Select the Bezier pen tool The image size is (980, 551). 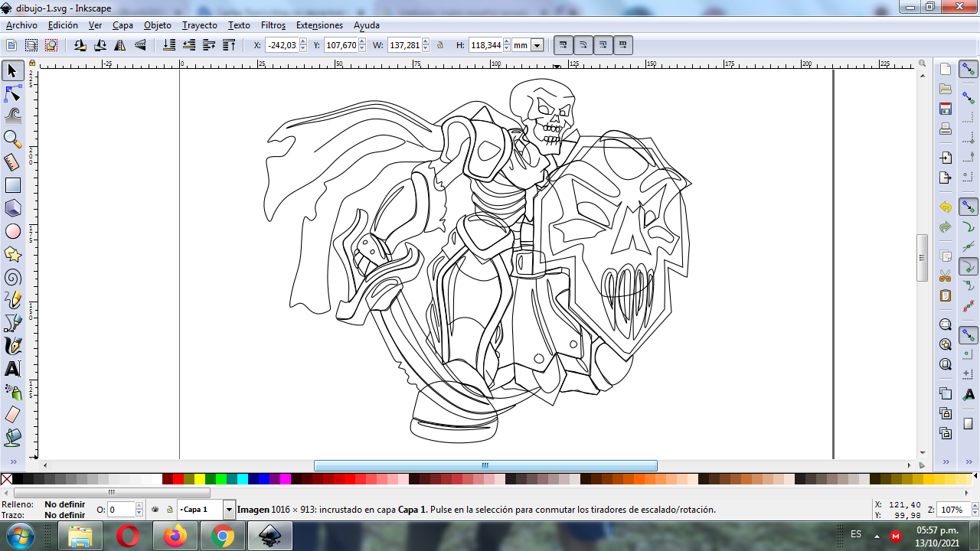[12, 323]
